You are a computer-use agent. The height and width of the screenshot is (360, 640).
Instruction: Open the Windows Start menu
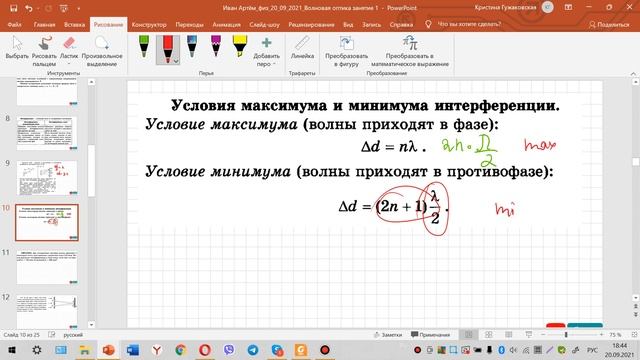pyautogui.click(x=12, y=350)
